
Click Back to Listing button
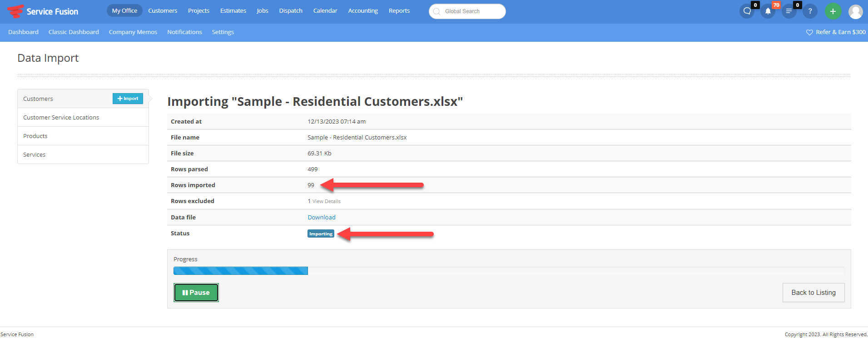(x=813, y=293)
